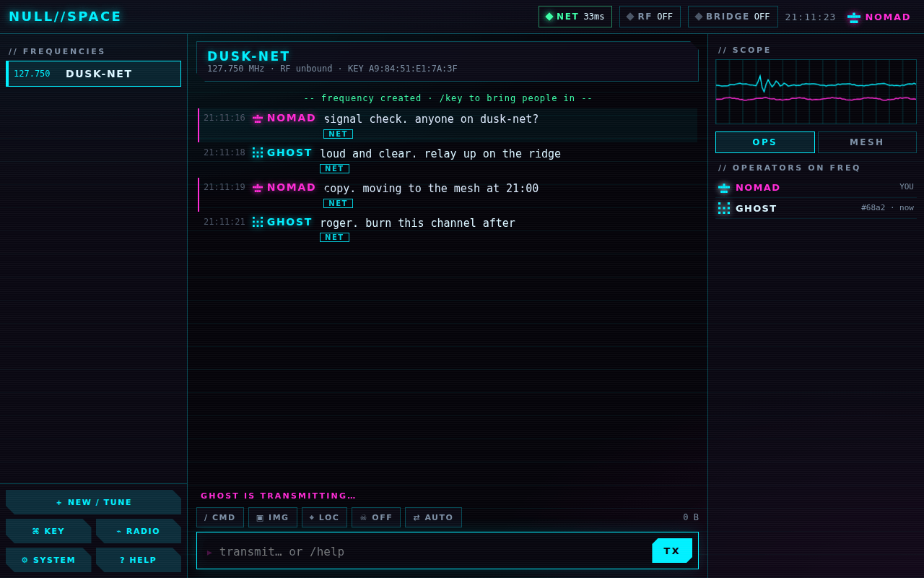924x578 pixels.
Task: Click NOMAD avatar in 21:11:19 message
Action: [258, 188]
